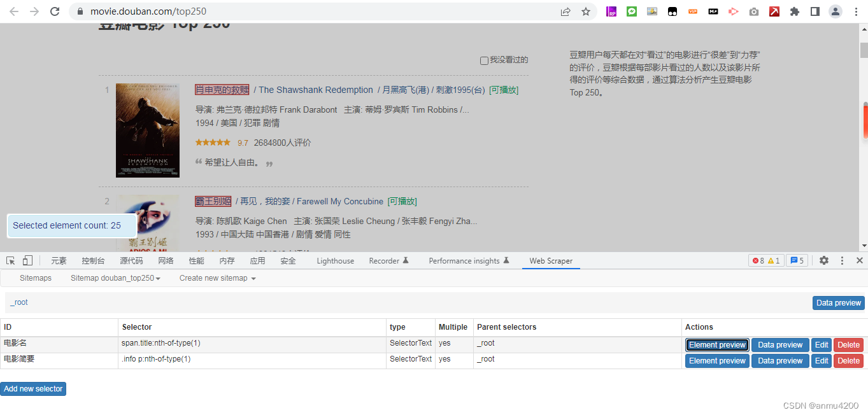The height and width of the screenshot is (415, 868).
Task: Switch to the 元素 DevTools tab
Action: point(59,261)
